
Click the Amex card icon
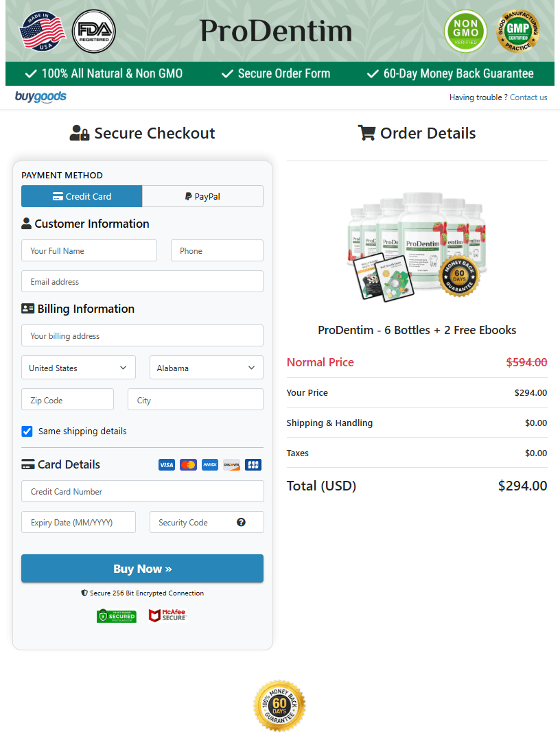210,465
